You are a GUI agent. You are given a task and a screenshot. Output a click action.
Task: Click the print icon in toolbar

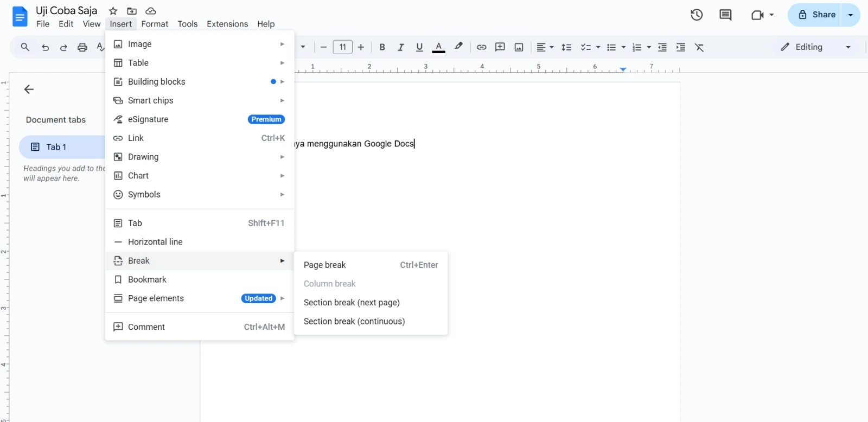(82, 48)
